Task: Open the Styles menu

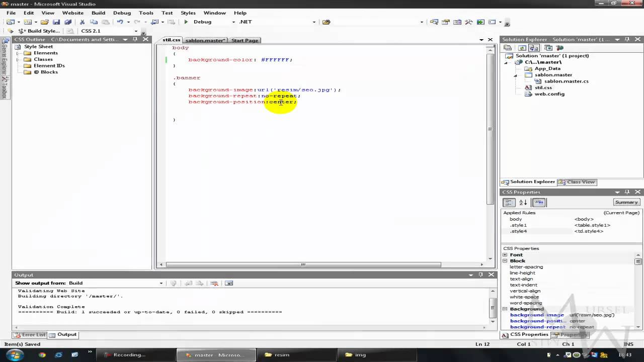Action: click(188, 13)
